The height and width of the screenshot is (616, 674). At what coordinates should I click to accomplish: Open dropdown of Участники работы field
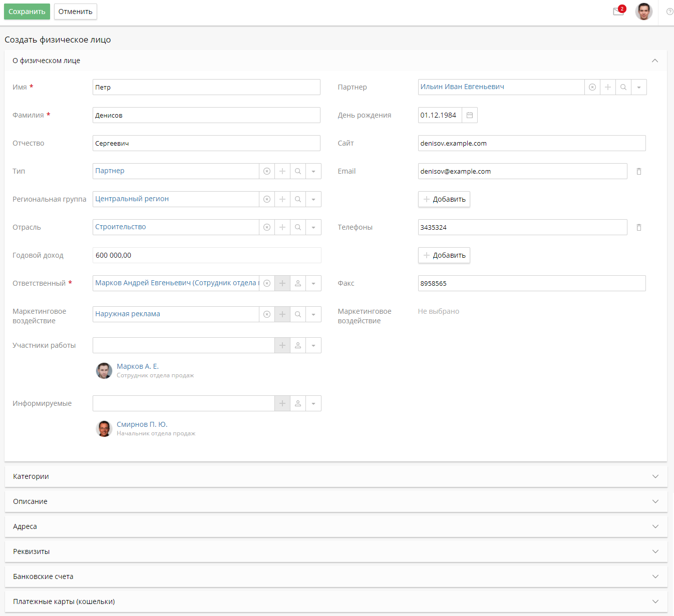coord(313,345)
